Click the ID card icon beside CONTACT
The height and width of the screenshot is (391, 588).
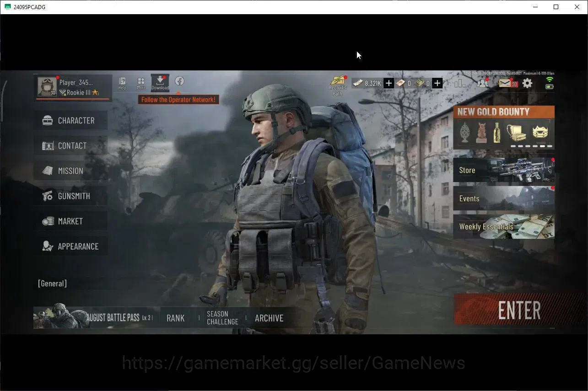48,146
